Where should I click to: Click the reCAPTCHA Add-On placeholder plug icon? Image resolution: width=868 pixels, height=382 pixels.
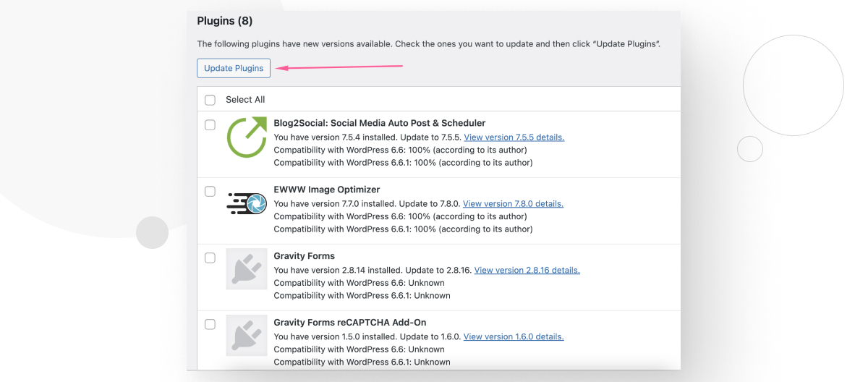tap(247, 336)
